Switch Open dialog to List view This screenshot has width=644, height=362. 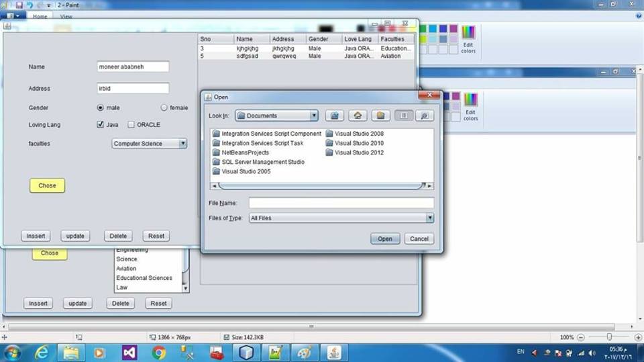[x=404, y=116]
